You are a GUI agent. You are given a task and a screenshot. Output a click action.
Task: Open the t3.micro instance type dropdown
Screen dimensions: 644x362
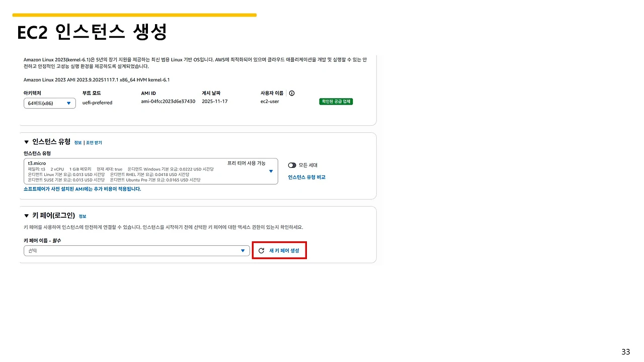click(151, 171)
